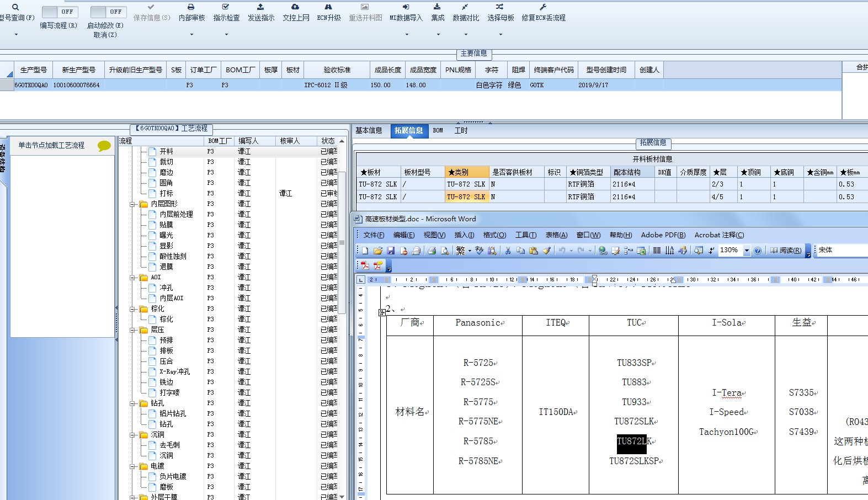The width and height of the screenshot is (868, 500).
Task: Click the 发送指示 upload icon
Action: 260,7
